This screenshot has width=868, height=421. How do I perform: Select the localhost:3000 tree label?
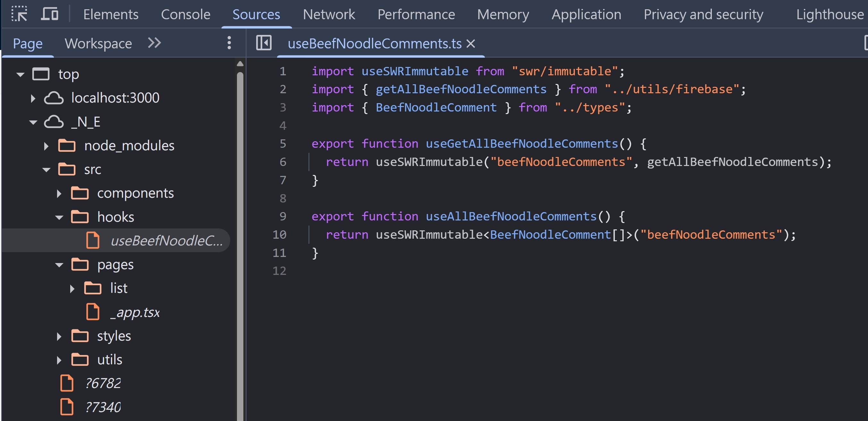pos(115,98)
